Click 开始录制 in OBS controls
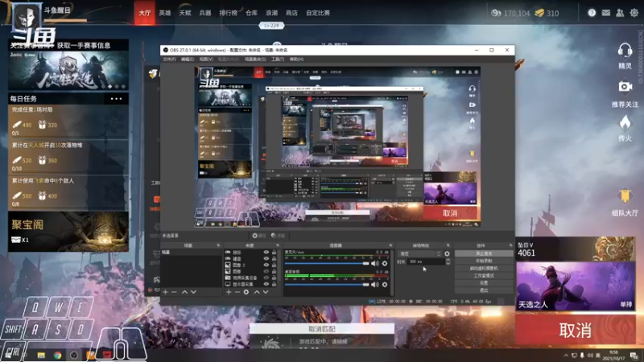 pyautogui.click(x=484, y=261)
